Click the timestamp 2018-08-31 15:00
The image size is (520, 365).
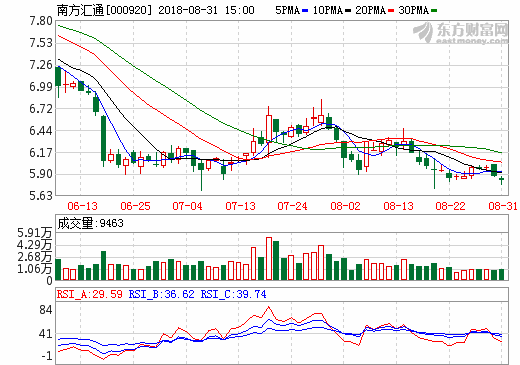click(206, 10)
